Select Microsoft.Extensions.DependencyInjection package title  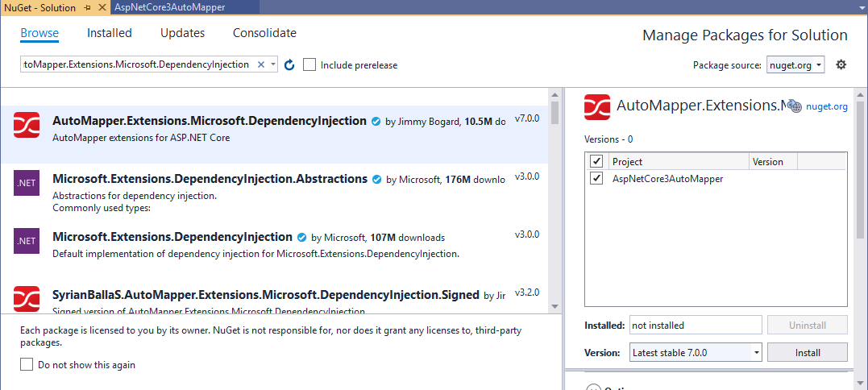tap(172, 238)
